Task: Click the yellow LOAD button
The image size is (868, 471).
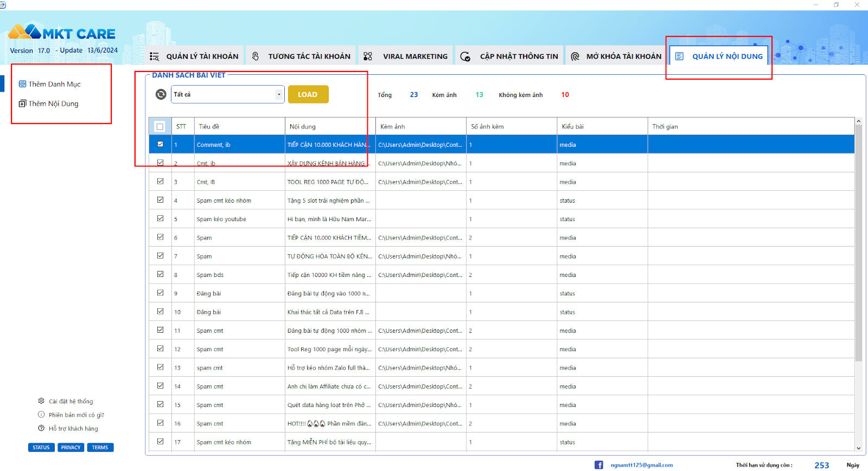Action: tap(308, 94)
